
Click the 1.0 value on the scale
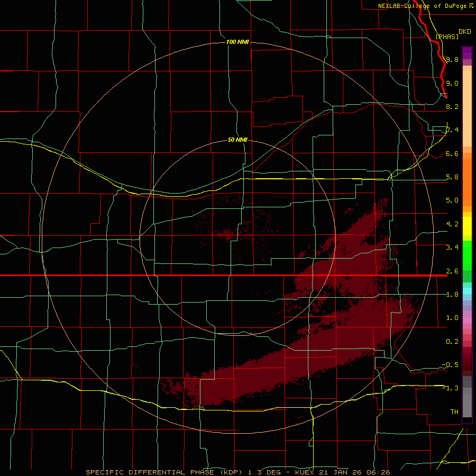pyautogui.click(x=452, y=318)
